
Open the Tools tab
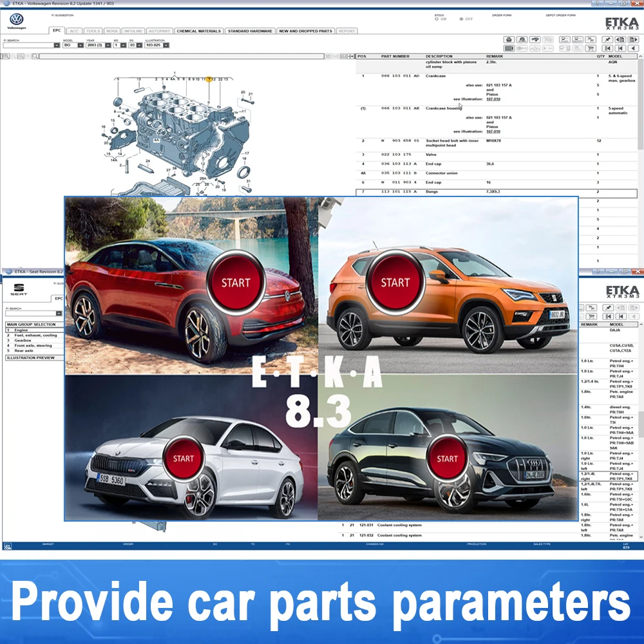click(93, 31)
